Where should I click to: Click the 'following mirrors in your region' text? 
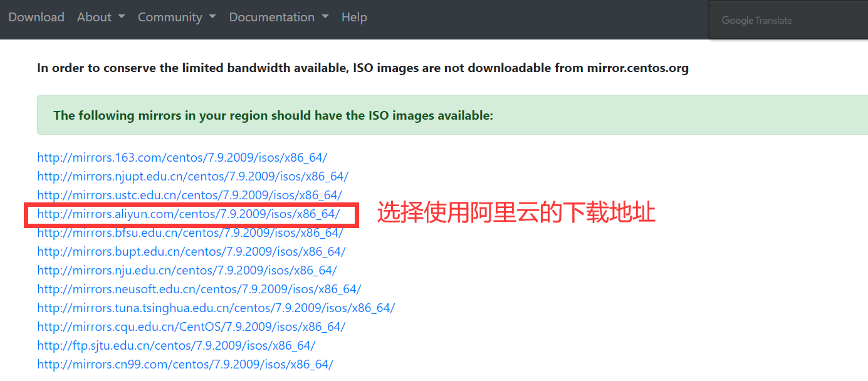click(x=273, y=115)
